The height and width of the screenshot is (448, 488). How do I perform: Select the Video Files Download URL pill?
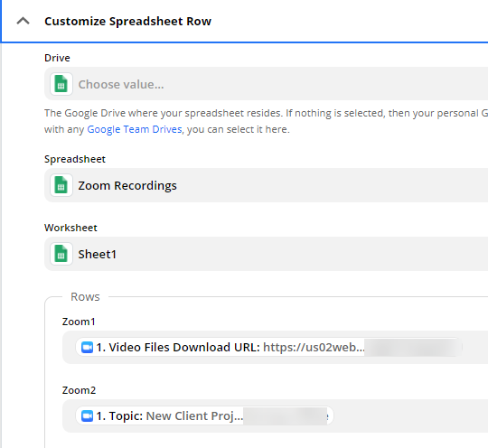click(x=269, y=347)
